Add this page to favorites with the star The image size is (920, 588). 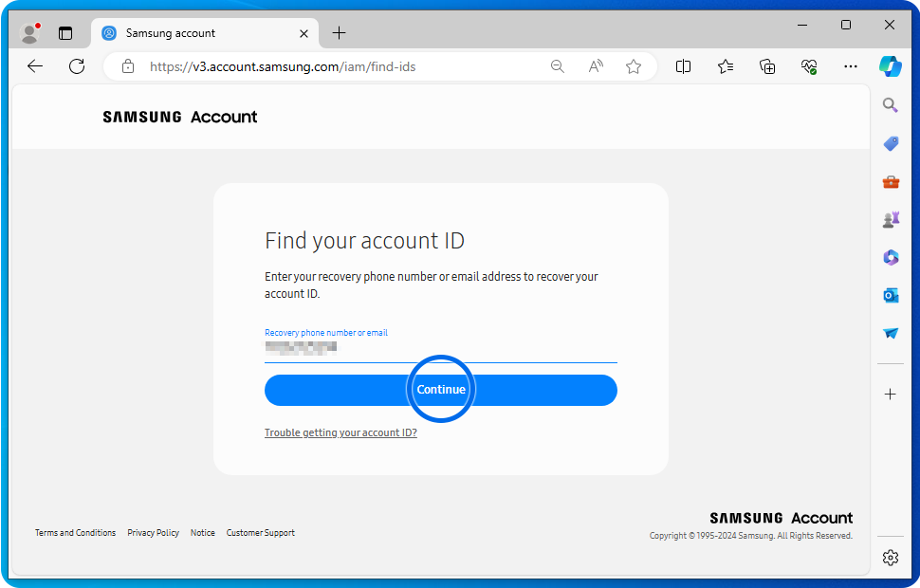click(634, 66)
